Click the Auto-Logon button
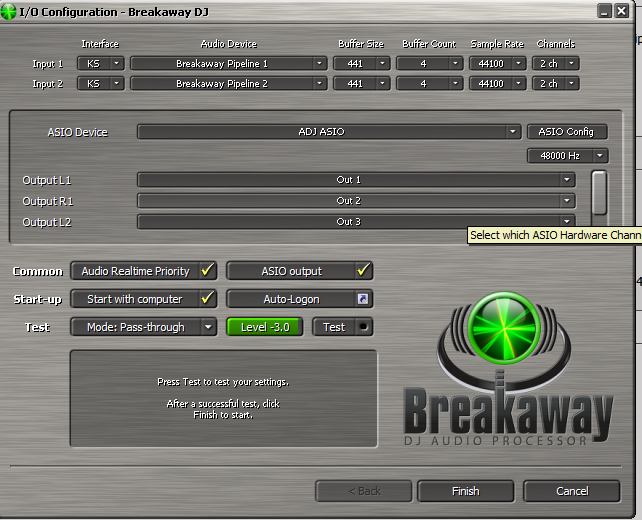The width and height of the screenshot is (642, 520). click(300, 299)
